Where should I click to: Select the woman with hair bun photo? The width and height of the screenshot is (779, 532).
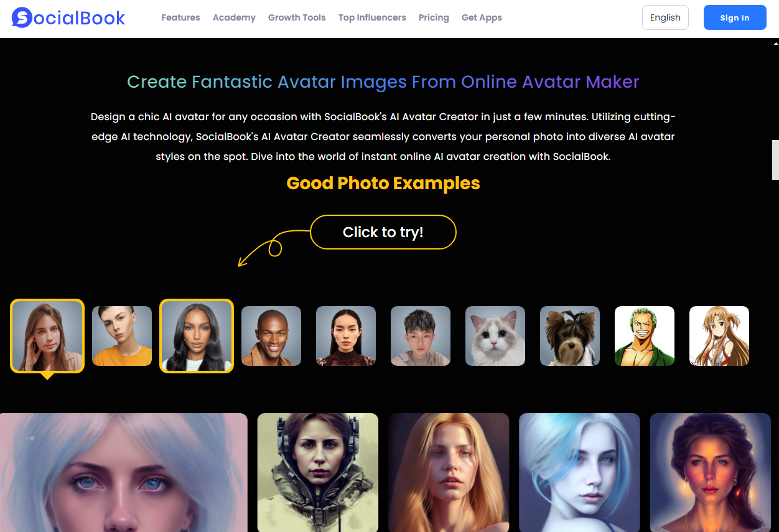click(346, 336)
